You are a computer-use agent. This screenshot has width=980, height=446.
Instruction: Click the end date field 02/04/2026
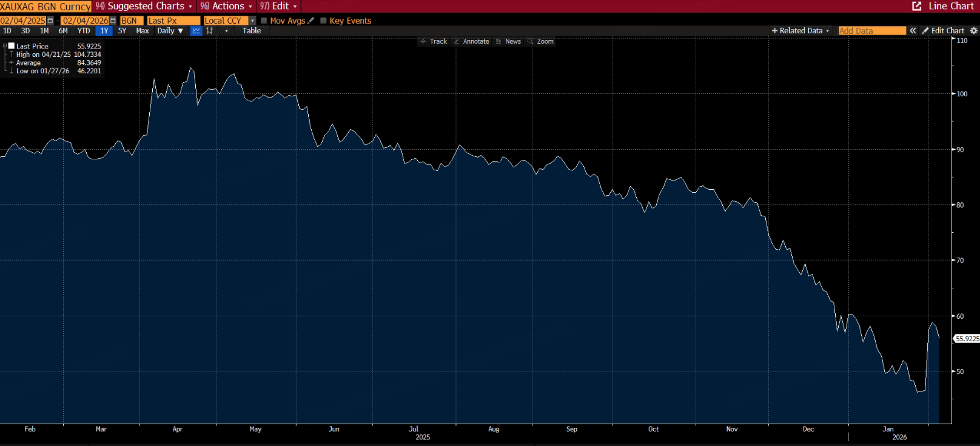coord(86,21)
